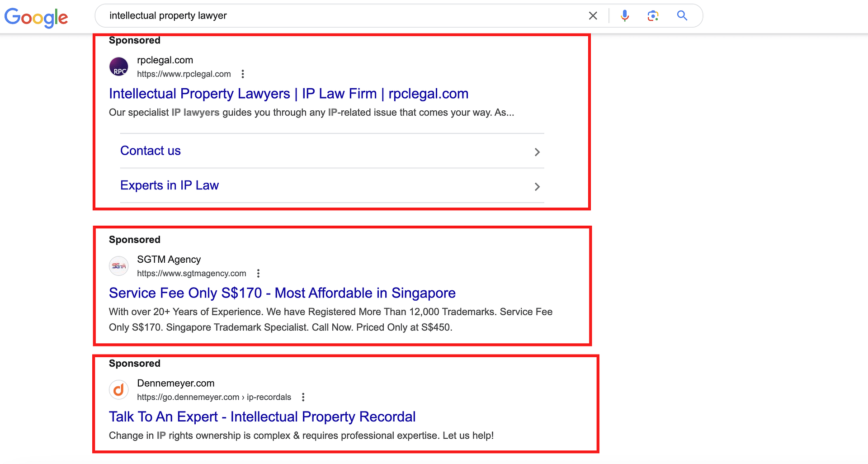Click the chevron on 'Experts in IP Law' row
868x464 pixels.
pyautogui.click(x=537, y=186)
